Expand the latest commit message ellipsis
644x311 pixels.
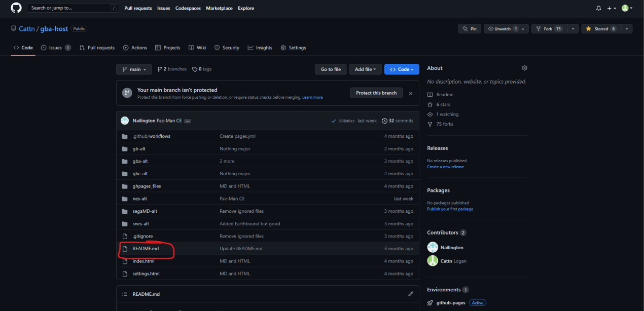pyautogui.click(x=188, y=121)
